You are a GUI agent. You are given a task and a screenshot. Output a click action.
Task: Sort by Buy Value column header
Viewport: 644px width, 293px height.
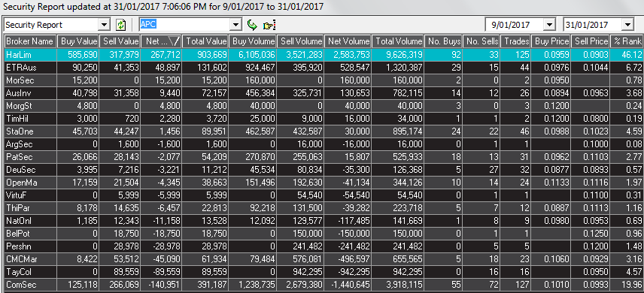tap(77, 41)
